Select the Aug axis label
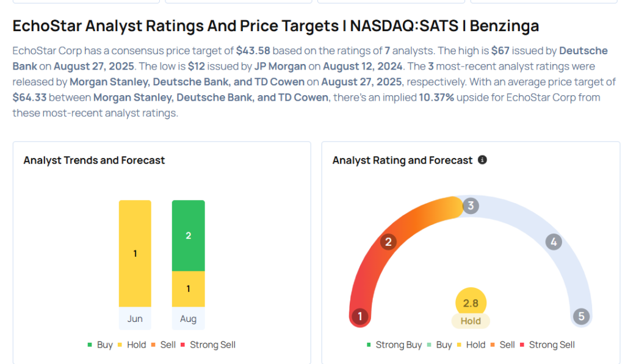Image resolution: width=625 pixels, height=364 pixels. pyautogui.click(x=188, y=319)
